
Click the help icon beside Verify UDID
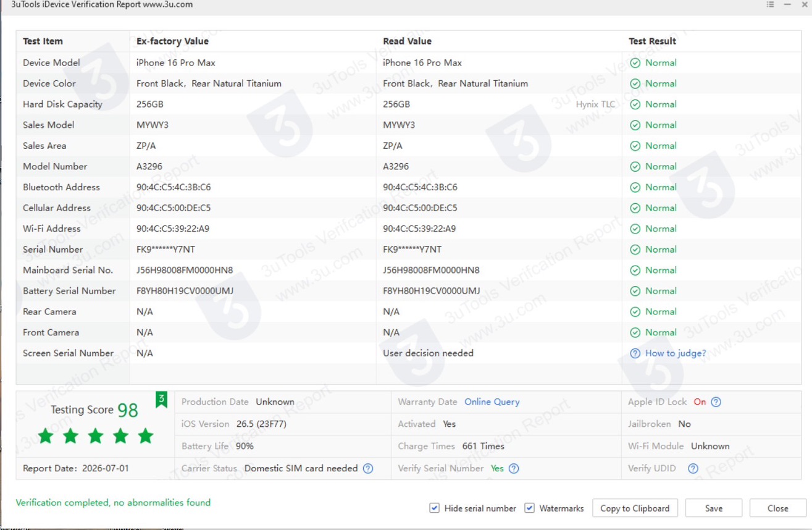pyautogui.click(x=693, y=468)
